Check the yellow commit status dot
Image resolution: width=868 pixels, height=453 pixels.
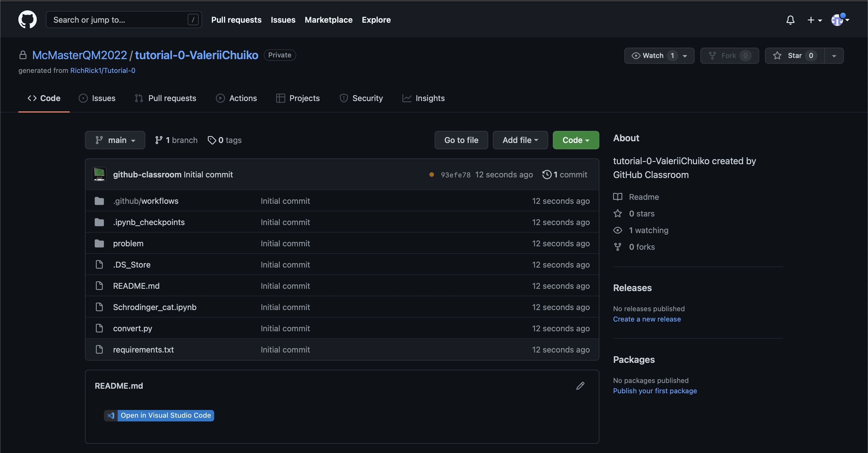click(432, 175)
